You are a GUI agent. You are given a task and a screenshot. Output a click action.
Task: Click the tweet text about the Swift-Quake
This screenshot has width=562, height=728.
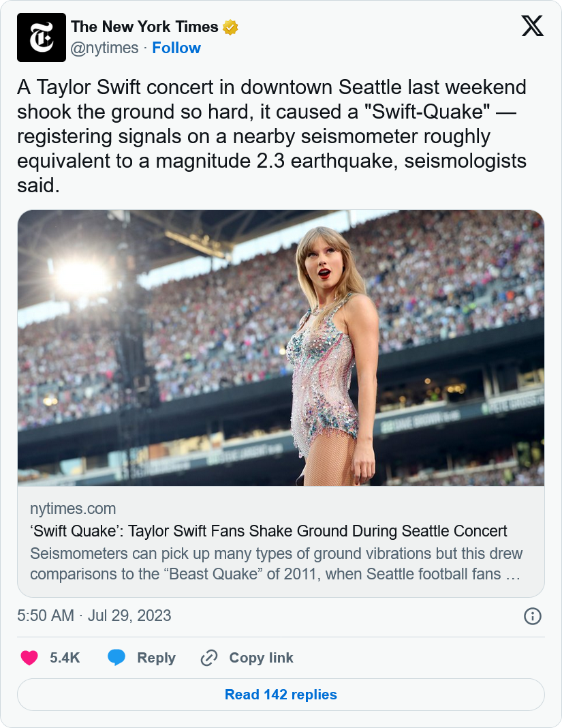point(272,136)
